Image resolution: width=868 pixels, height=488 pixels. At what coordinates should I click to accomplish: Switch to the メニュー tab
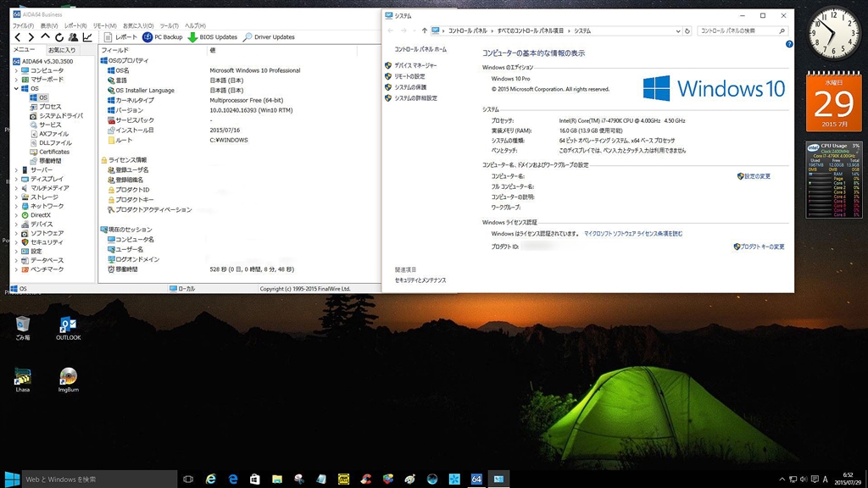(24, 50)
